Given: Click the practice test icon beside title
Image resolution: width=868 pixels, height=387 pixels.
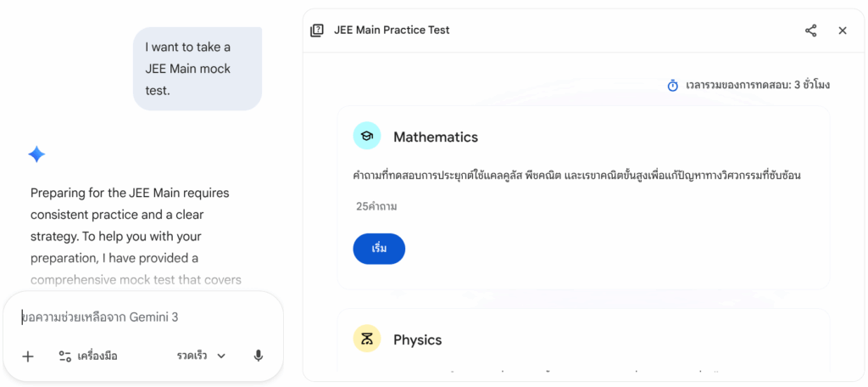Looking at the screenshot, I should (317, 31).
